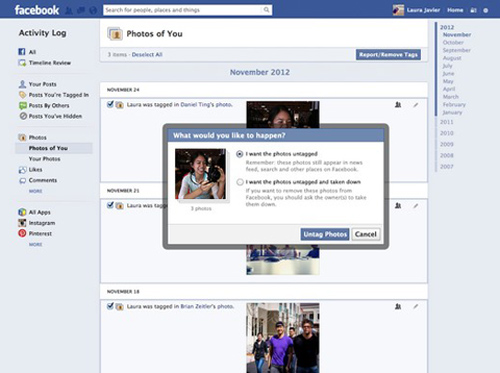Select 'I want the photos untagged and taken down'

(240, 182)
